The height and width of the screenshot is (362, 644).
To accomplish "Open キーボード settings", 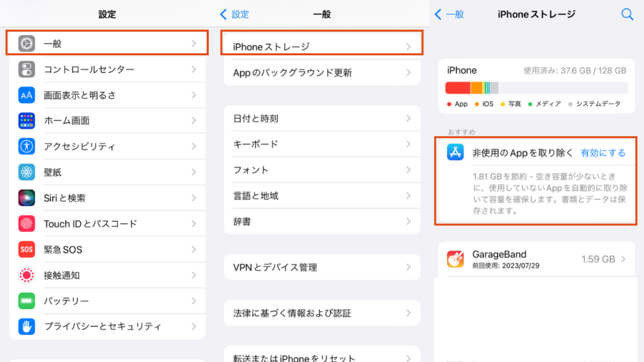I will click(x=322, y=145).
